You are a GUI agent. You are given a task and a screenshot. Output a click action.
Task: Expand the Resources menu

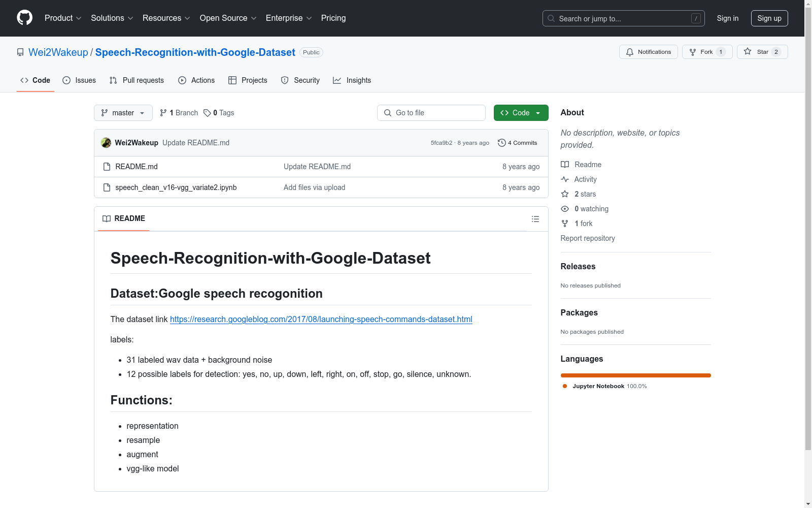tap(166, 18)
